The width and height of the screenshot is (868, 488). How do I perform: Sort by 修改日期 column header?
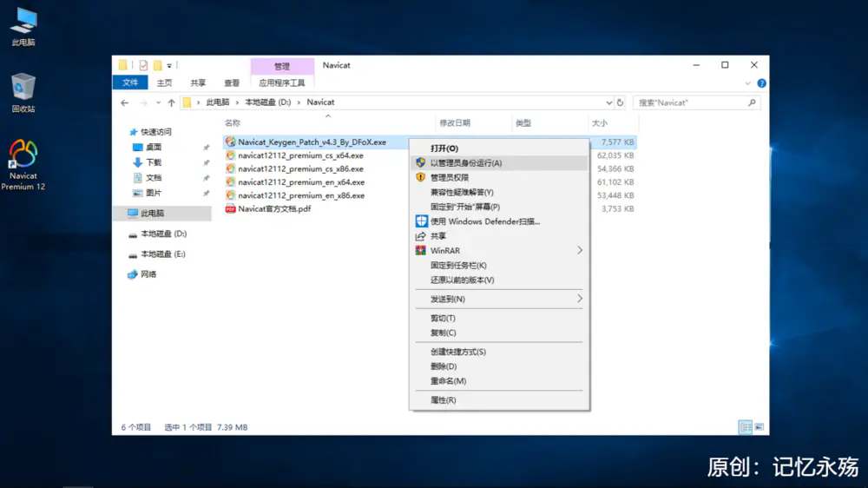[x=455, y=123]
